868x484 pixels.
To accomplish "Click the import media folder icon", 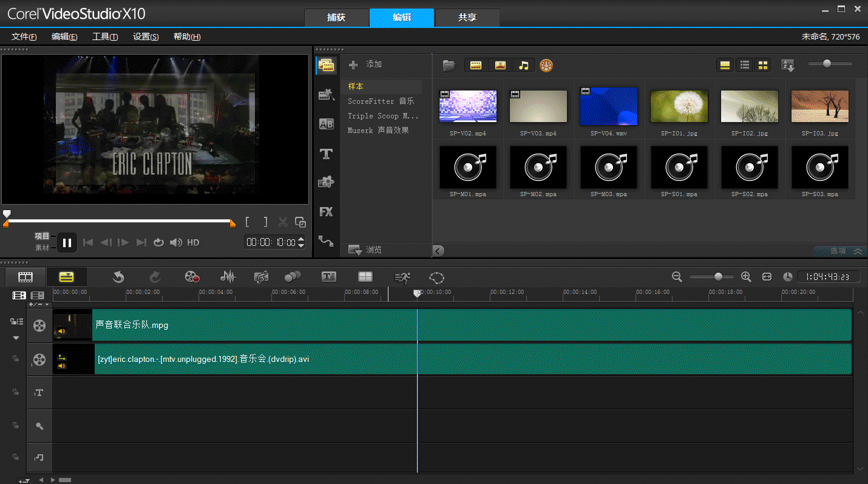I will (449, 65).
